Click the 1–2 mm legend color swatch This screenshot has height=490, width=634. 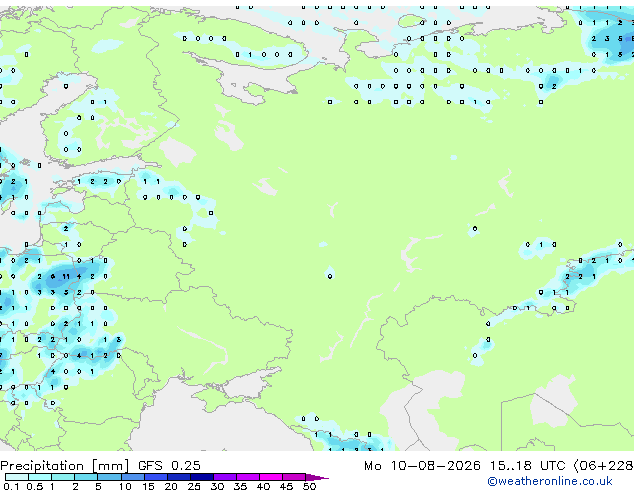[x=63, y=477]
